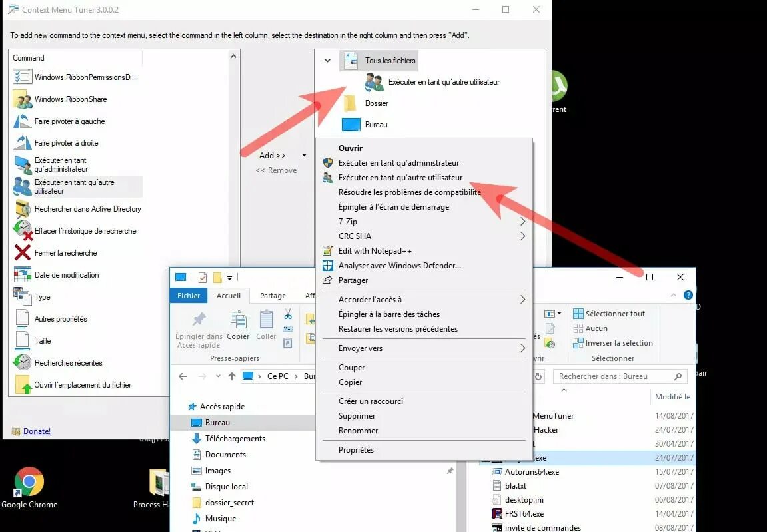The width and height of the screenshot is (767, 532).
Task: Open the recent locations dropdown in Explorer
Action: click(x=218, y=376)
